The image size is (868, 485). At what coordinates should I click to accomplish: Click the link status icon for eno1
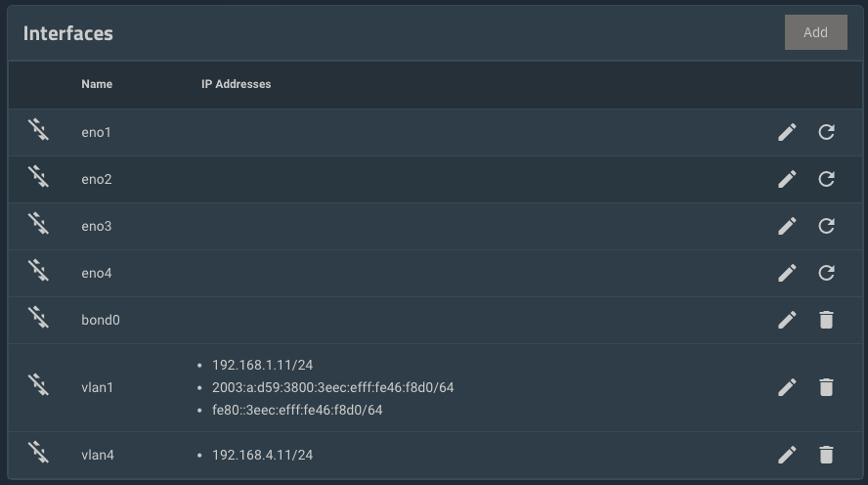click(39, 129)
